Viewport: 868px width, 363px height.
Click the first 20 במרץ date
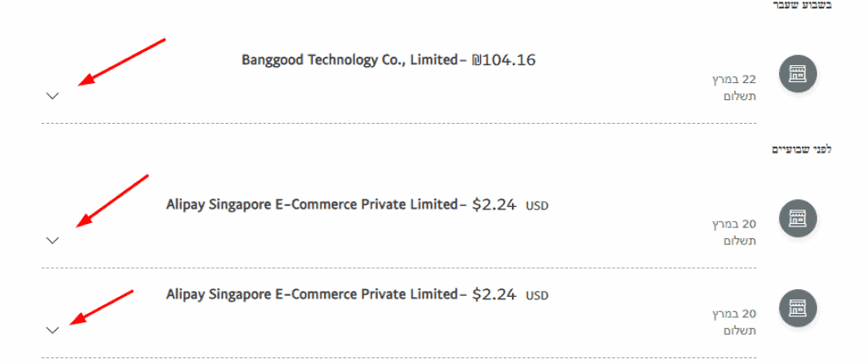(734, 224)
